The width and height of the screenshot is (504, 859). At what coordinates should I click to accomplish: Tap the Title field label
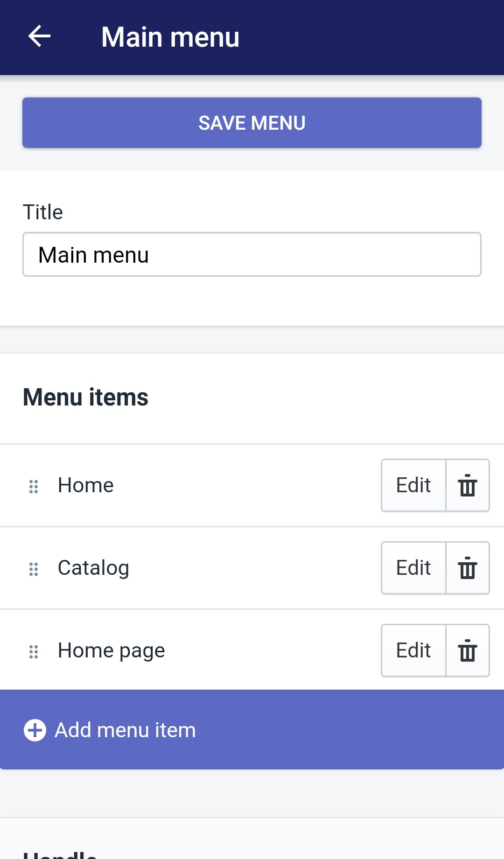pos(43,212)
